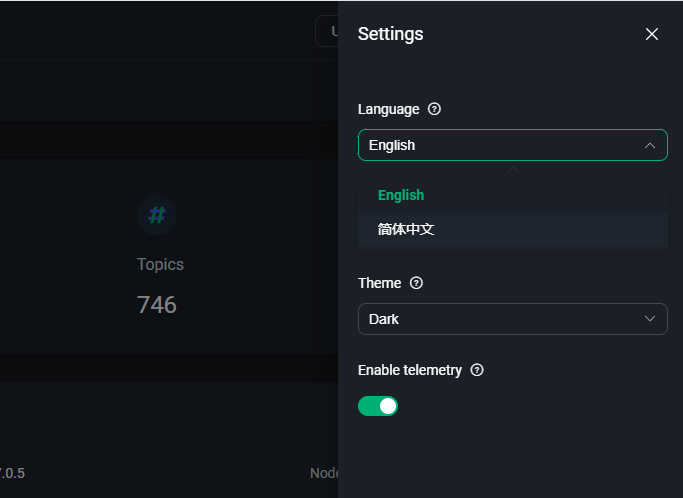Click the Topics card label
Screen dimensions: 683x498
click(x=160, y=264)
